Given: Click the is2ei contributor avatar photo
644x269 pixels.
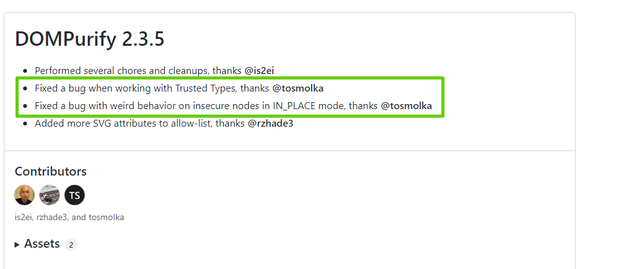Looking at the screenshot, I should click(24, 195).
